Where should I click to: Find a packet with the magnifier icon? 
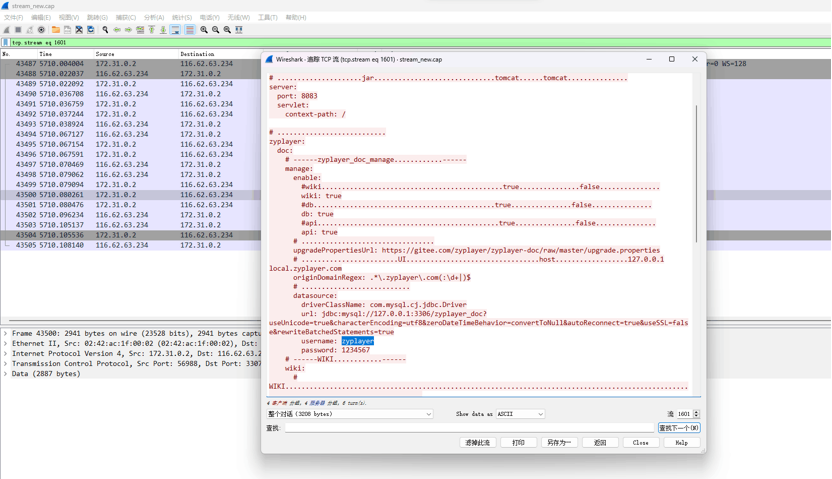pos(105,30)
